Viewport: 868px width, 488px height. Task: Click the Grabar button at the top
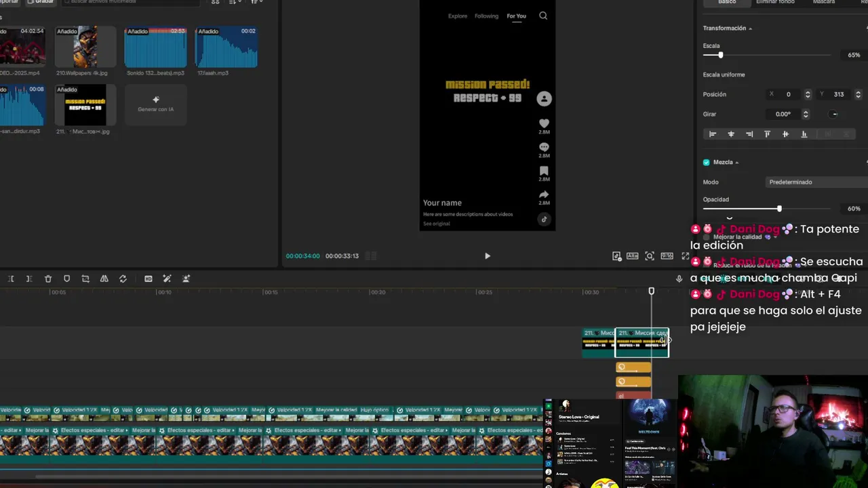coord(40,2)
